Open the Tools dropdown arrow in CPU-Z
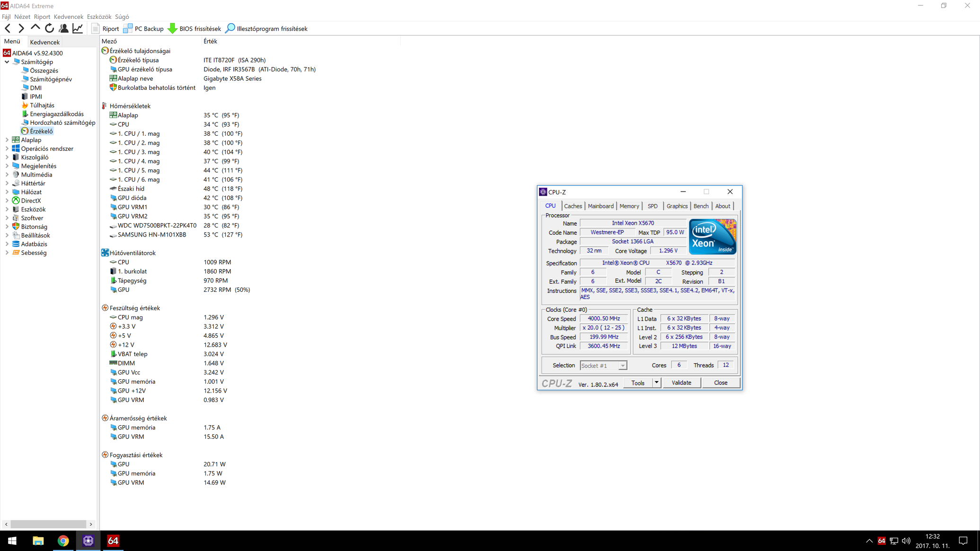 point(656,383)
